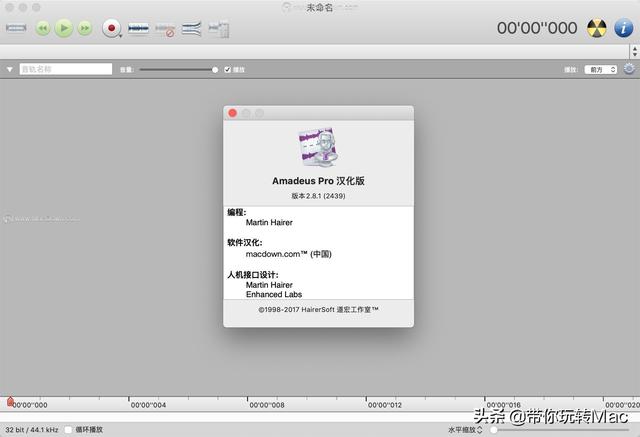Open the track settings gear icon
The width and height of the screenshot is (640, 437).
coord(629,69)
